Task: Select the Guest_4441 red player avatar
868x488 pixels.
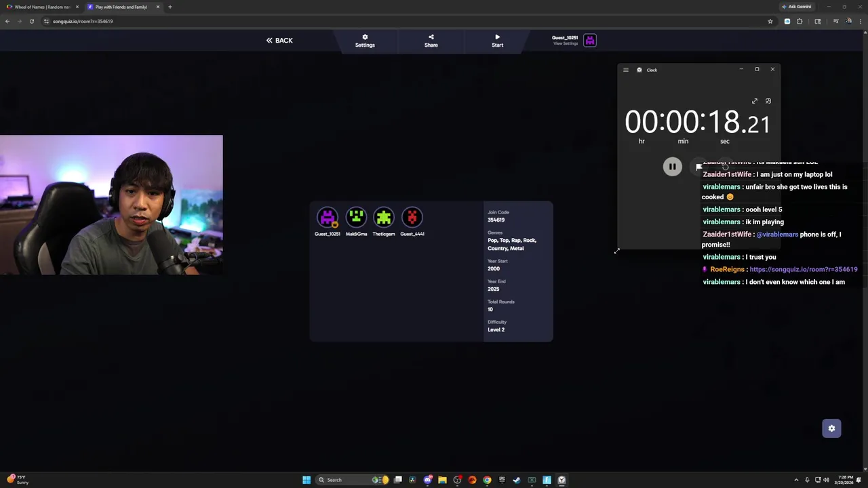Action: (412, 217)
